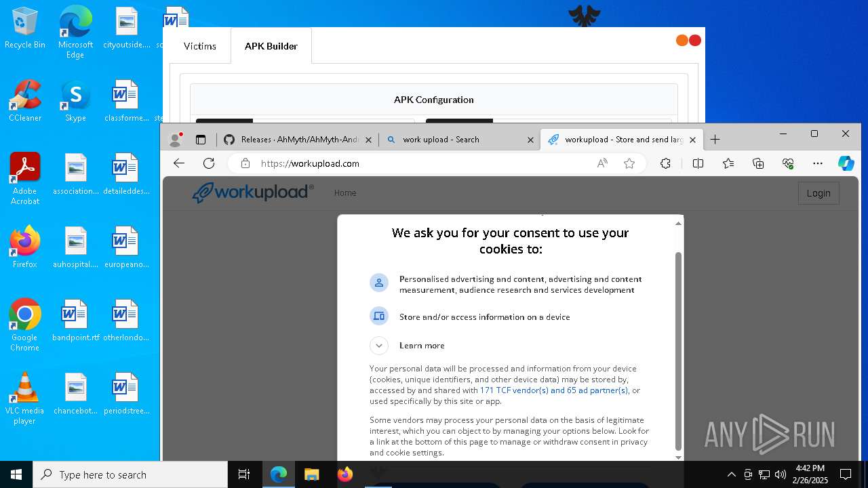The image size is (868, 488).
Task: Open Edge tab actions menu
Action: pos(201,140)
